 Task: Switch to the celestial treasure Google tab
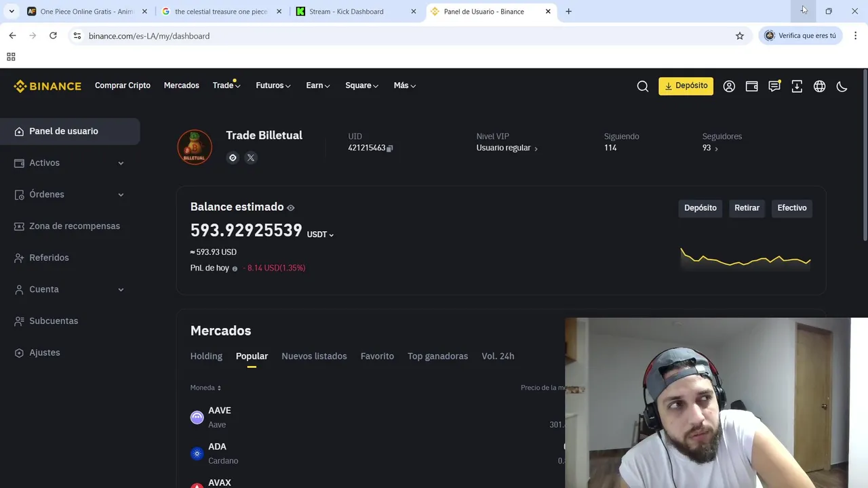(220, 12)
